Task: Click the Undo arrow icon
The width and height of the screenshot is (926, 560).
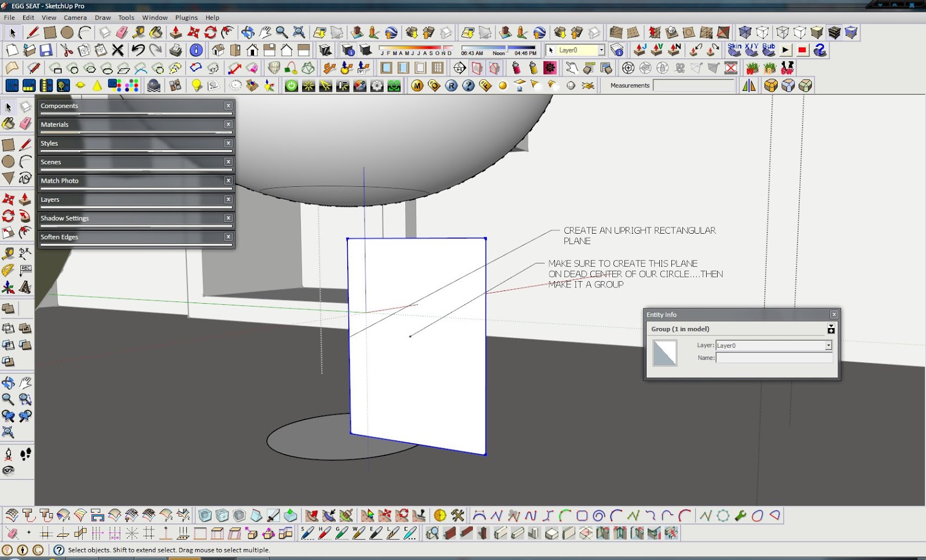Action: pos(138,50)
